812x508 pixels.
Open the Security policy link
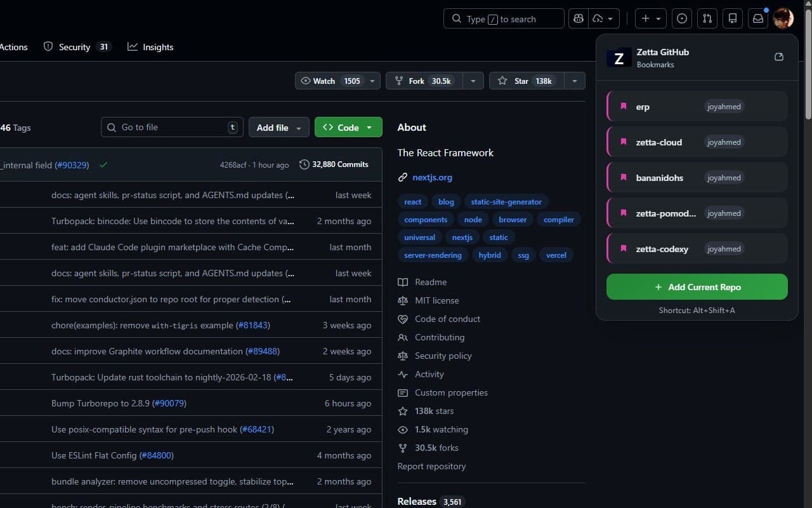(443, 356)
